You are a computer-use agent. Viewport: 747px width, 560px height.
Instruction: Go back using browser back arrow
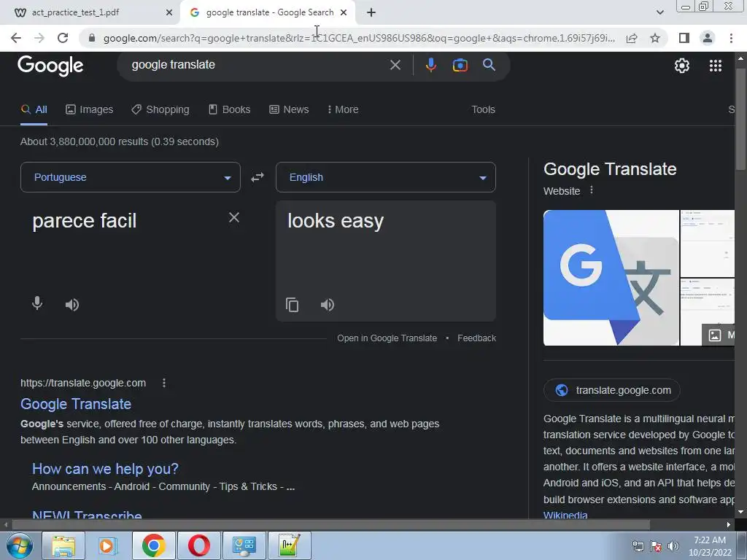(16, 38)
